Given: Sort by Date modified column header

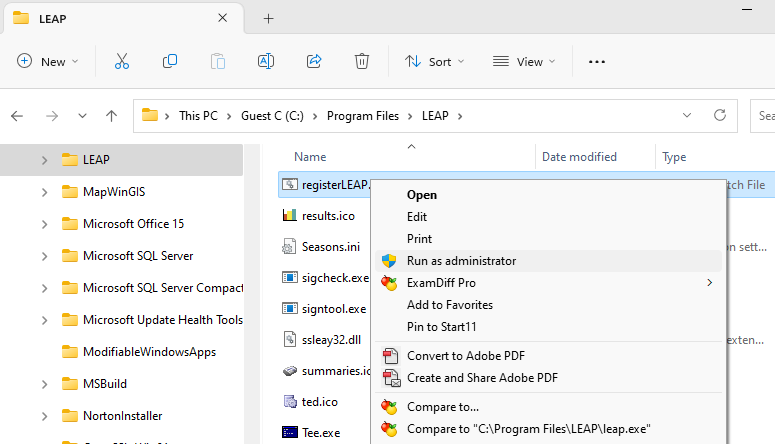Looking at the screenshot, I should tap(579, 157).
